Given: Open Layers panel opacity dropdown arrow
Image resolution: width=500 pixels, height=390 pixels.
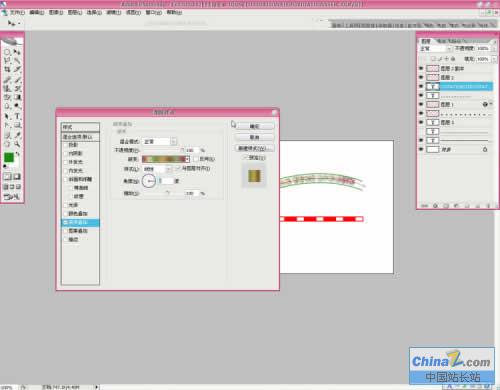Looking at the screenshot, I should coord(494,49).
